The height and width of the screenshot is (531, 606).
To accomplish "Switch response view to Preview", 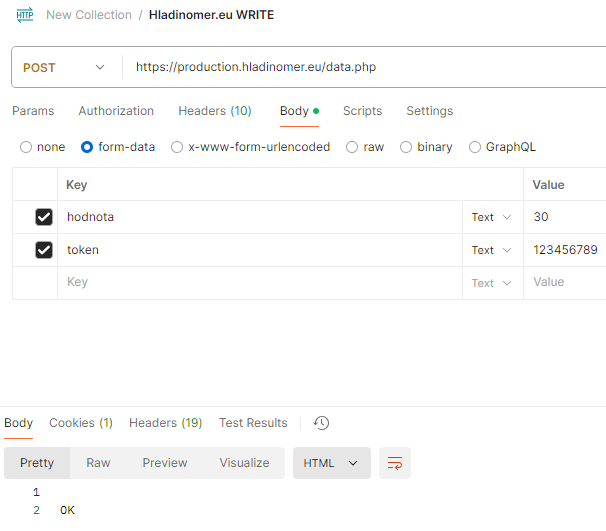I will (165, 463).
